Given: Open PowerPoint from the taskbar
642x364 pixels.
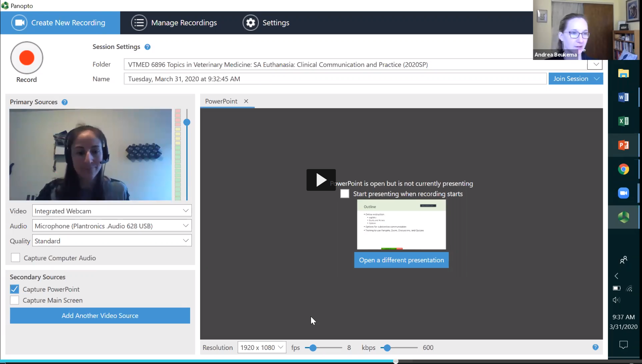Looking at the screenshot, I should [x=623, y=145].
